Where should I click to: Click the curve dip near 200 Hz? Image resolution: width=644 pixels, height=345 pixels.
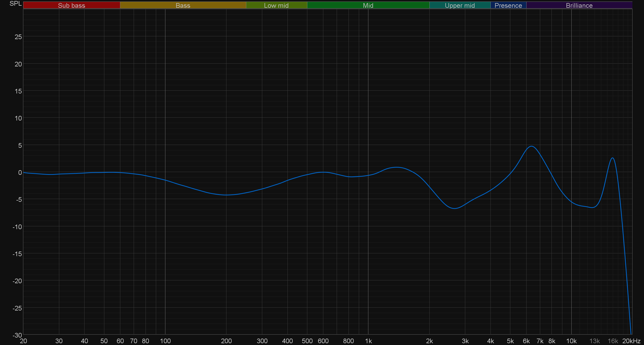pyautogui.click(x=226, y=195)
